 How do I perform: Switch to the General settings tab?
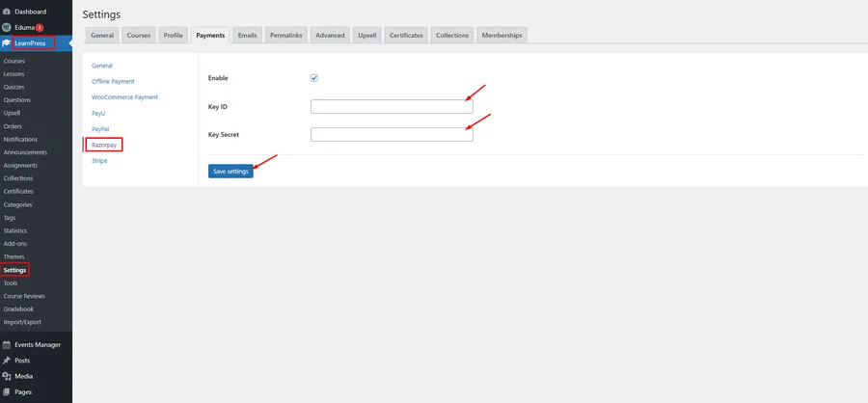[102, 35]
